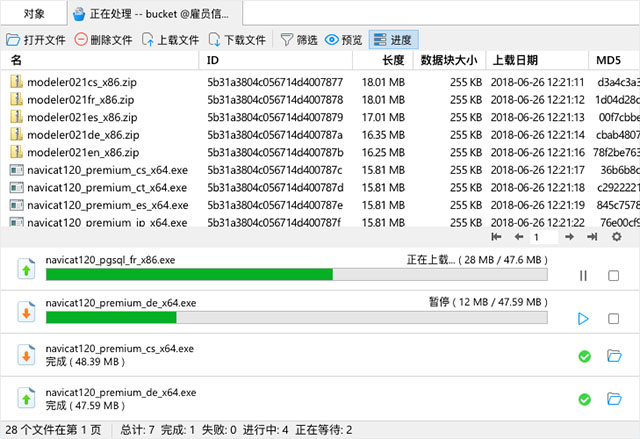The image size is (640, 439).
Task: Click 下载文件 download file toolbar button
Action: (x=237, y=40)
